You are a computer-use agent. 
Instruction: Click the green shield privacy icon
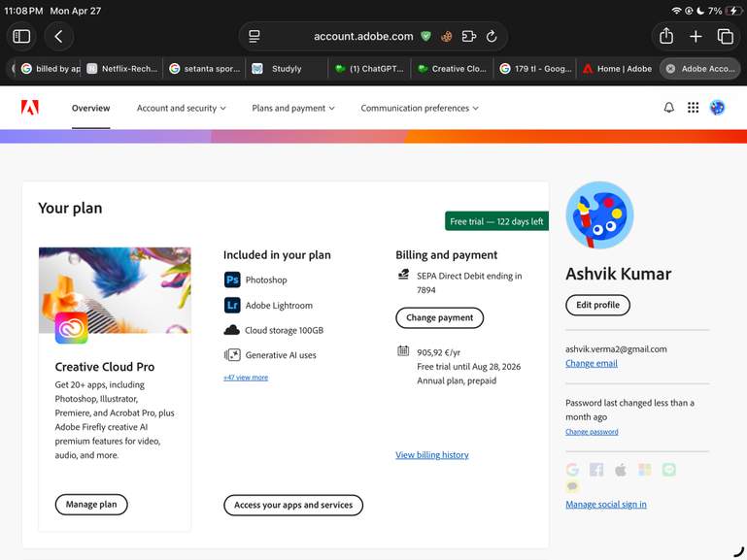click(425, 36)
